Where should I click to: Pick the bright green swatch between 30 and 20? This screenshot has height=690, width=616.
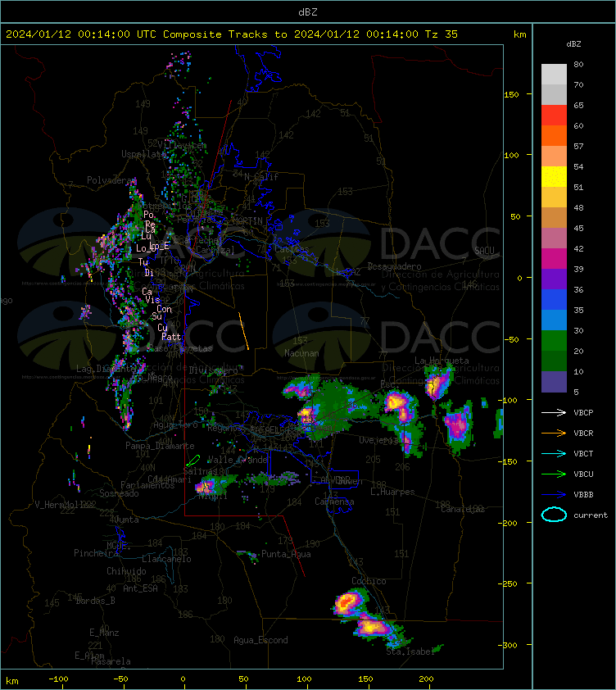[x=554, y=341]
